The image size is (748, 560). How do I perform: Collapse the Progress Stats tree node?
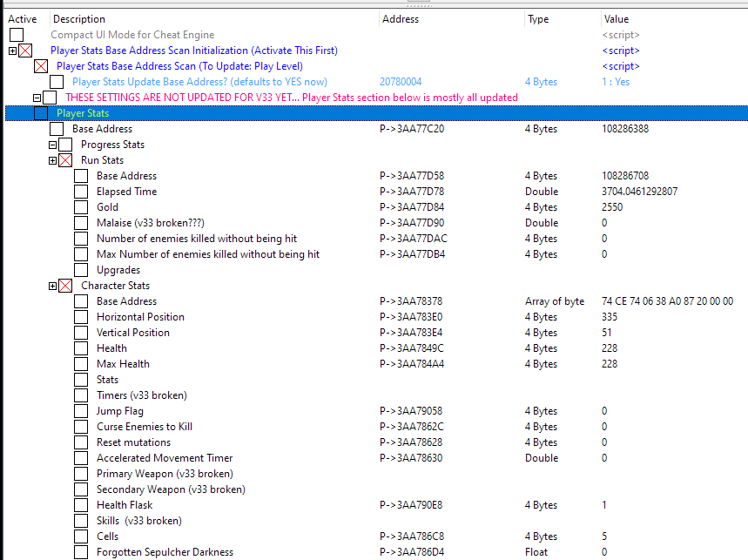52,145
